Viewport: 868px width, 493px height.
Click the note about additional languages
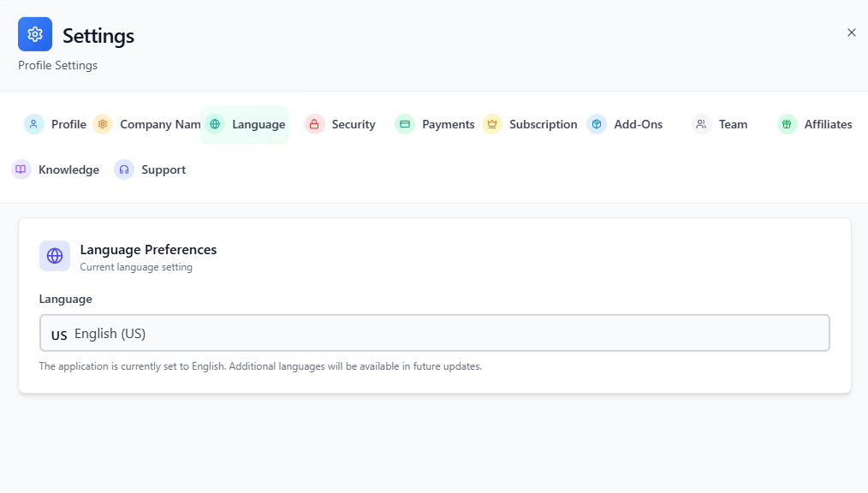[x=260, y=366]
